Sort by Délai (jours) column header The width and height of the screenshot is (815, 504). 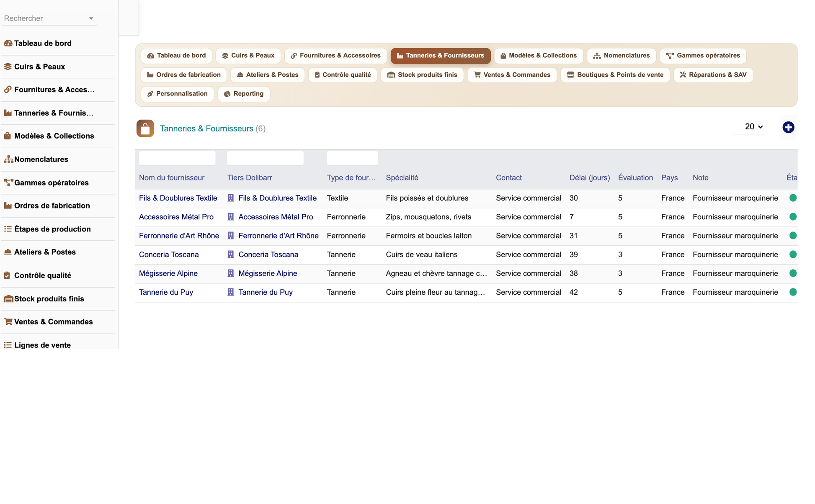coord(589,177)
